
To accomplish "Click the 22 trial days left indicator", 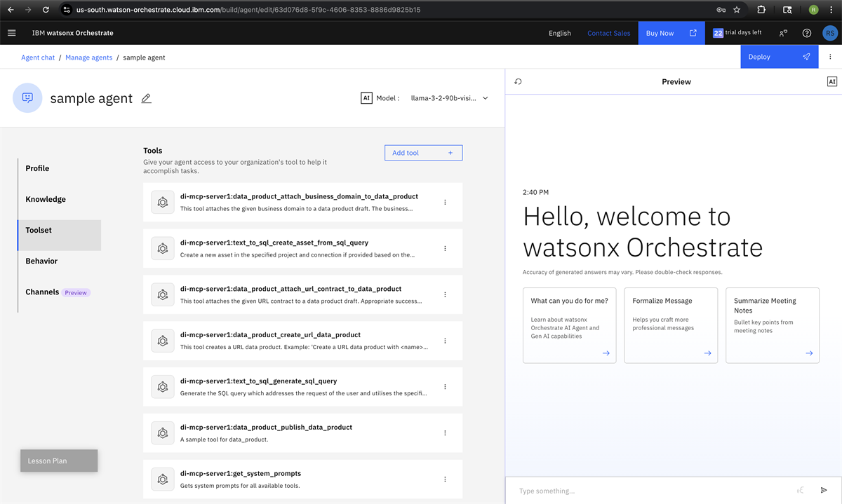I will pos(737,33).
